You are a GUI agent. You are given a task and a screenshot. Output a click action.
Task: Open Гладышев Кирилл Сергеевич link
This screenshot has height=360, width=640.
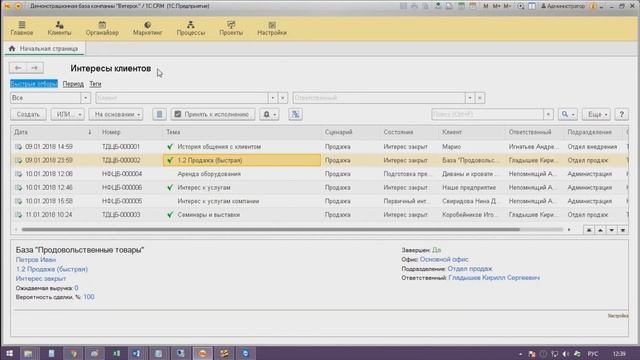pyautogui.click(x=494, y=278)
